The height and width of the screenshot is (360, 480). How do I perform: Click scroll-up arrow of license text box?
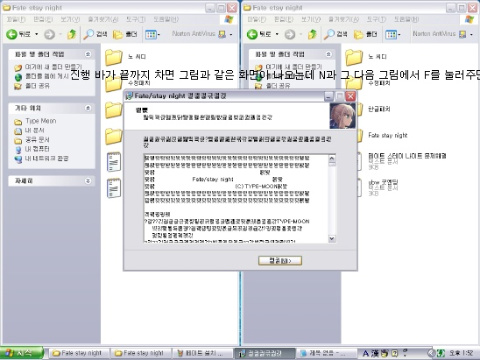click(332, 159)
